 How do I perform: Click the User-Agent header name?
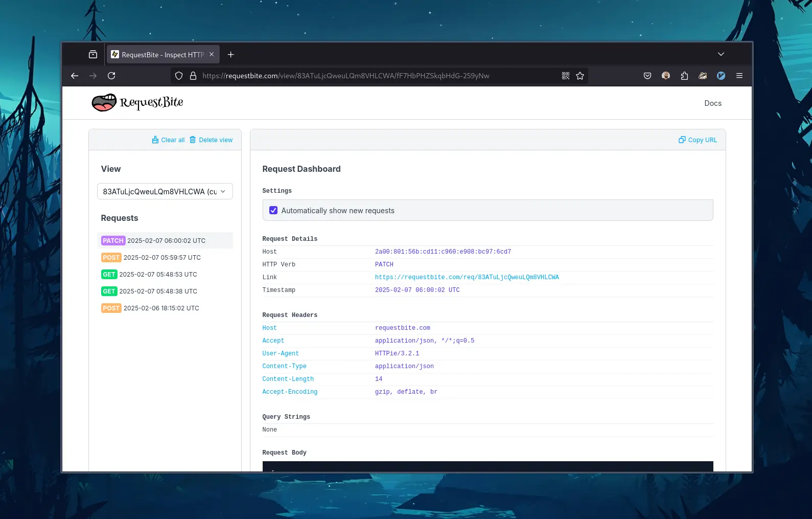tap(281, 353)
